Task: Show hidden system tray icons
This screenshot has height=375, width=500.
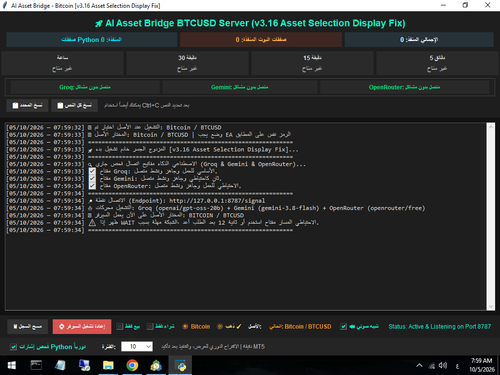Action: [419, 366]
